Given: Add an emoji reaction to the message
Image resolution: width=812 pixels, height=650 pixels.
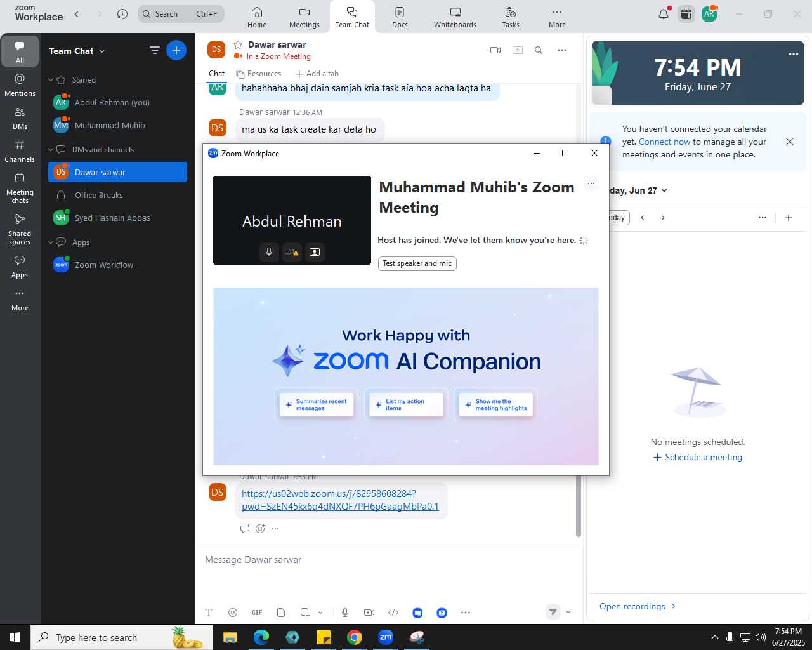Looking at the screenshot, I should click(260, 529).
